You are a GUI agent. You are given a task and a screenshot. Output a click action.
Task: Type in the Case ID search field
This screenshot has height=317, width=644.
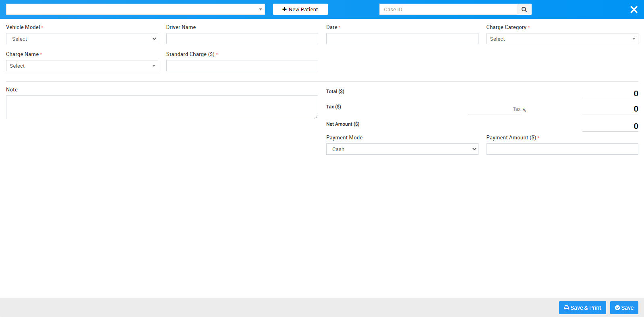[448, 10]
